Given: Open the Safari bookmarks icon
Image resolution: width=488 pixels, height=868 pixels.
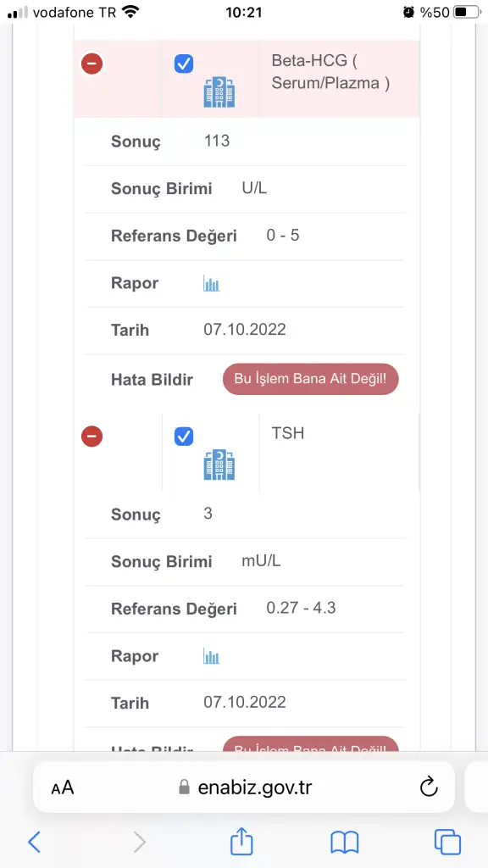Looking at the screenshot, I should 345,843.
